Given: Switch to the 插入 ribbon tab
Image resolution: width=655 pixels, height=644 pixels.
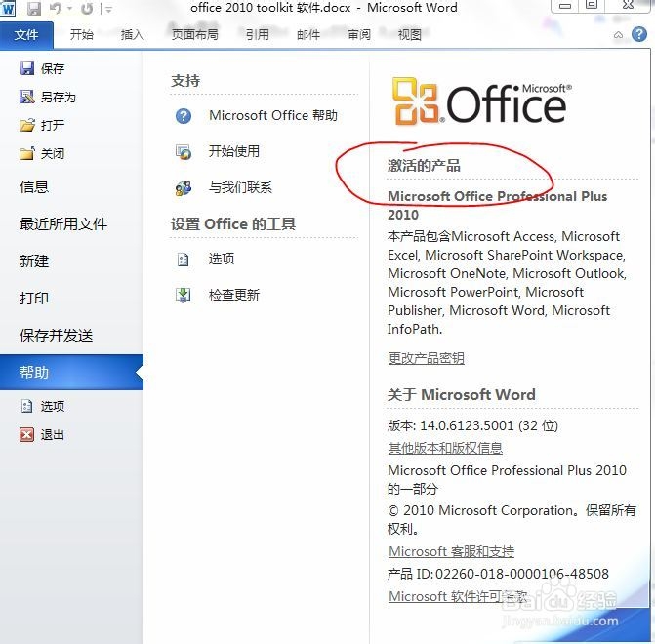Looking at the screenshot, I should click(x=132, y=34).
